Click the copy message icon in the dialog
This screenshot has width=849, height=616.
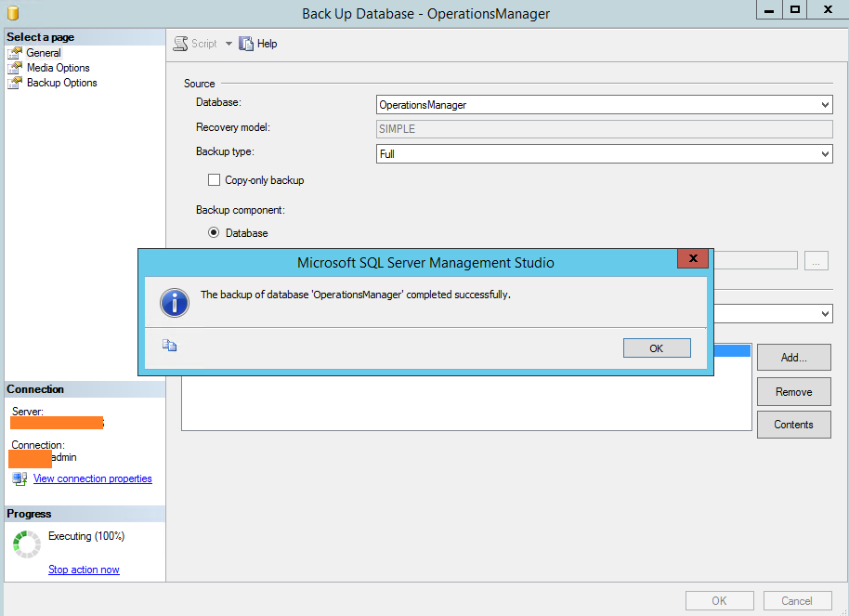(169, 345)
